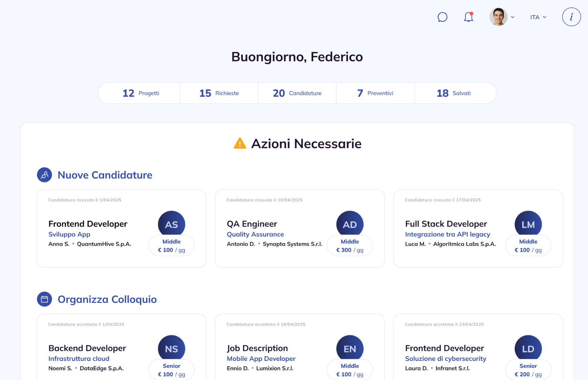Expand the profile avatar dropdown chevron

click(513, 17)
